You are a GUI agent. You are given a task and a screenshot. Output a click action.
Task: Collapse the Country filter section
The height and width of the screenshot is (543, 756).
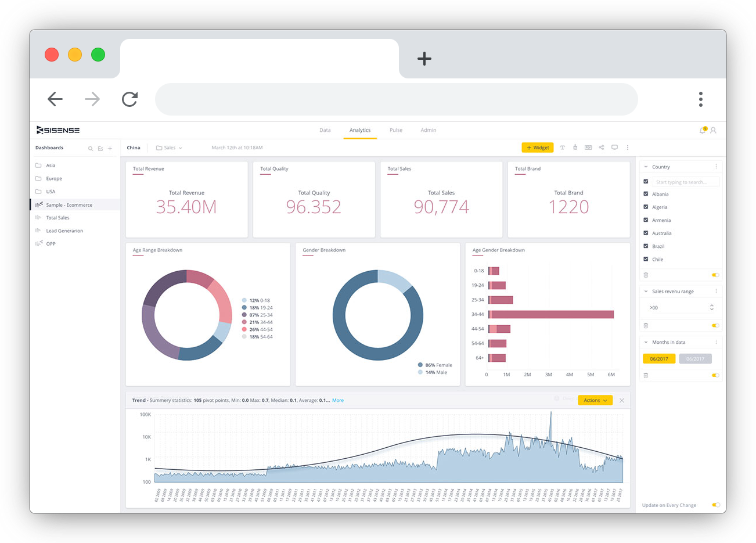click(646, 167)
